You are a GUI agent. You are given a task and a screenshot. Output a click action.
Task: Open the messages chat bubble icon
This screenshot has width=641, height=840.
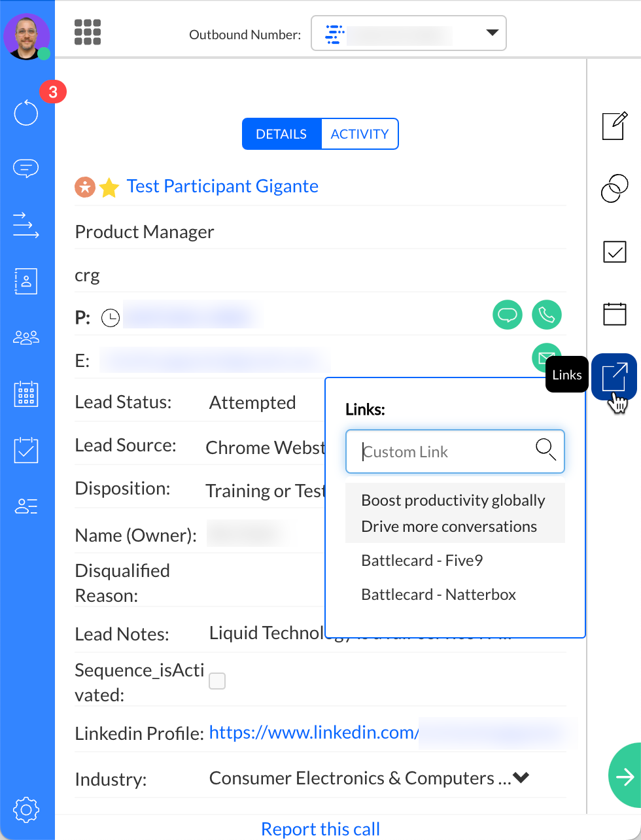click(26, 169)
